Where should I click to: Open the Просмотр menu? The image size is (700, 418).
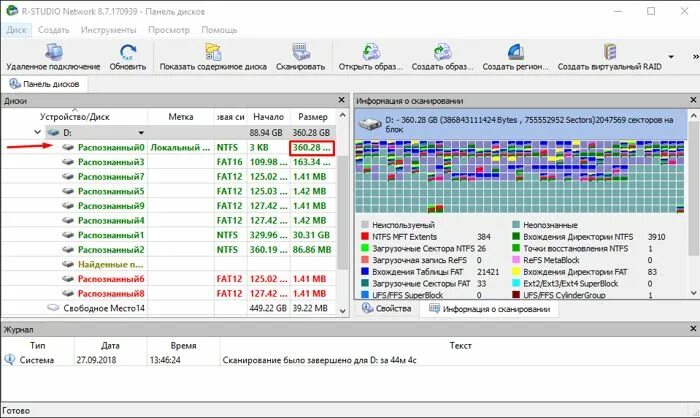(169, 30)
